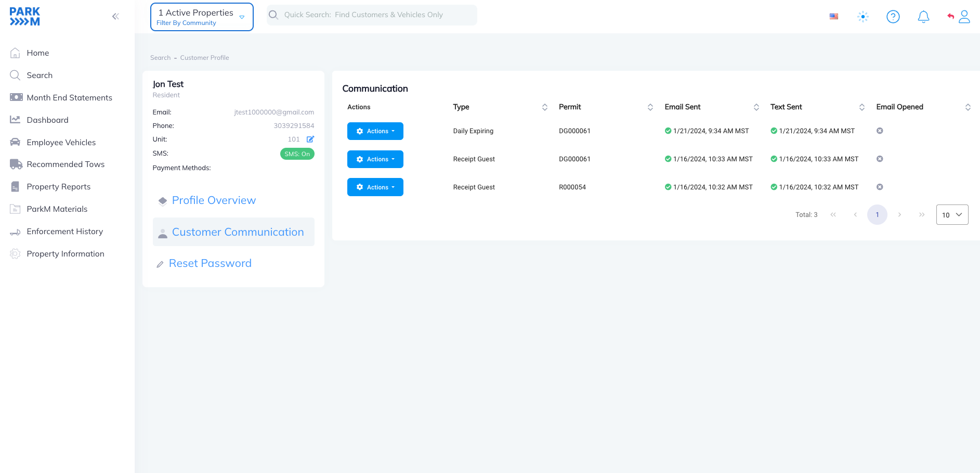The height and width of the screenshot is (473, 980).
Task: Edit unit 101 with the pencil icon
Action: 310,139
